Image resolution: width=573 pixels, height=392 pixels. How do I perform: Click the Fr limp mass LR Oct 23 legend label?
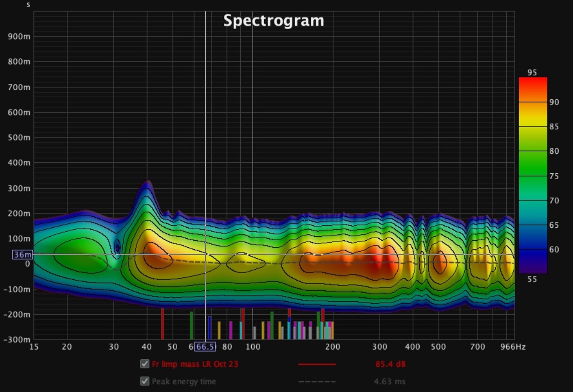pyautogui.click(x=195, y=364)
